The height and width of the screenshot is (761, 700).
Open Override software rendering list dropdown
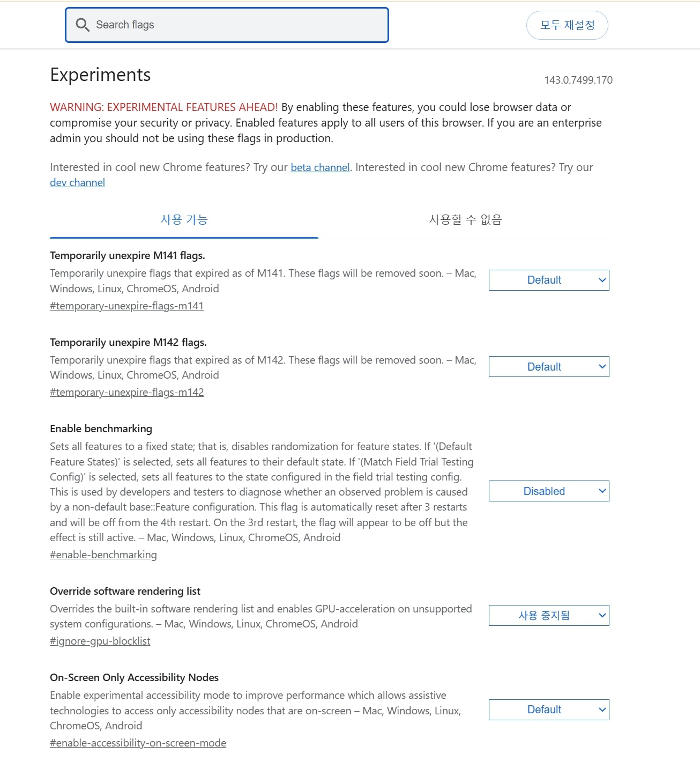click(548, 616)
